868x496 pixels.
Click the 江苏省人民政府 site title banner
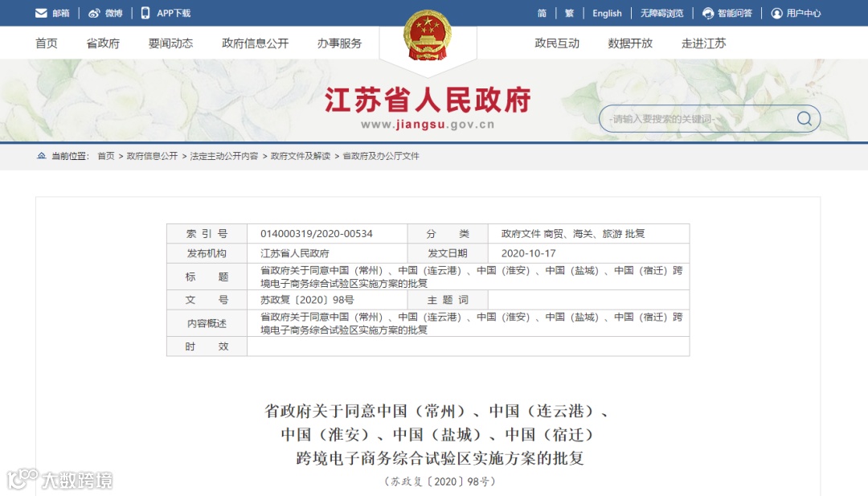coord(428,100)
